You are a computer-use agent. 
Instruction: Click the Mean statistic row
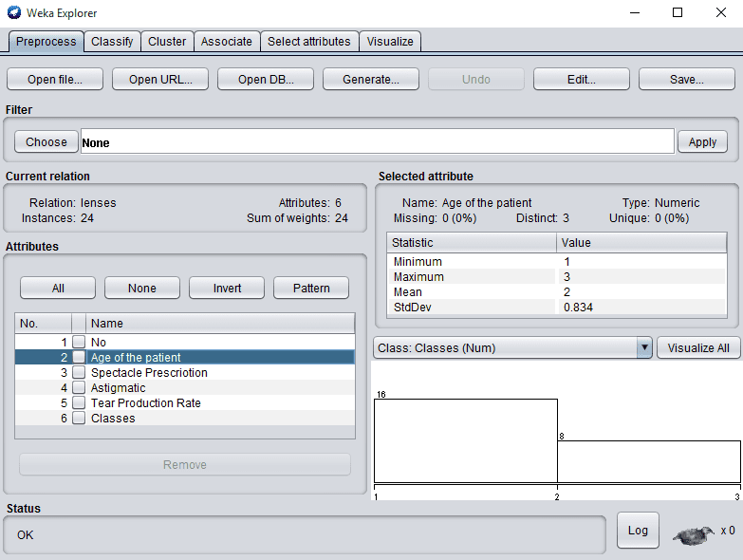[x=557, y=291]
